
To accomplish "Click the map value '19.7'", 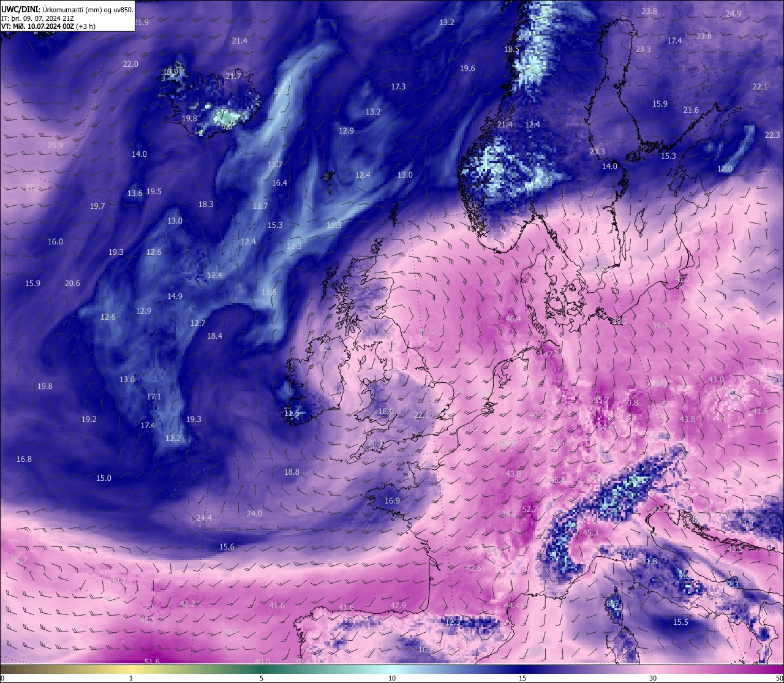I will click(97, 206).
